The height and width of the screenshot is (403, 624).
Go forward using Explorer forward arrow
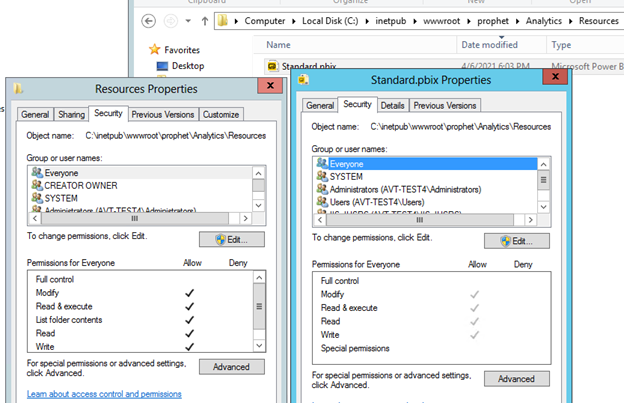(171, 21)
